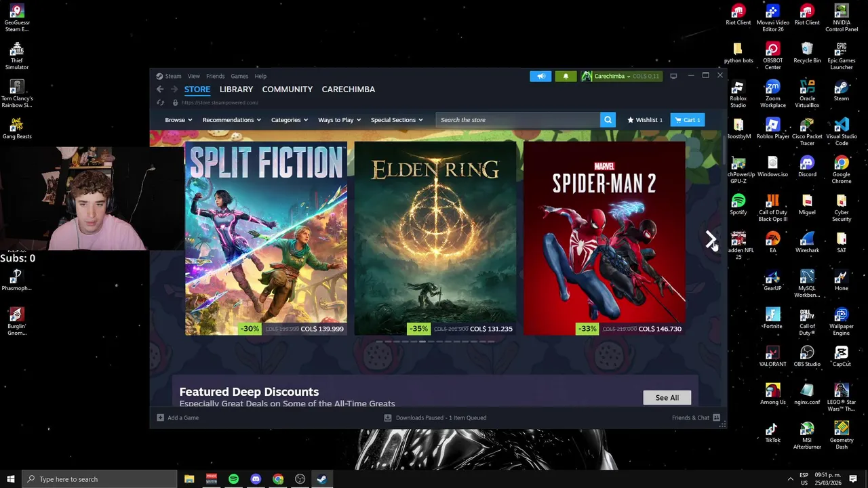Open the Games menu
This screenshot has height=488, width=868.
pyautogui.click(x=239, y=76)
